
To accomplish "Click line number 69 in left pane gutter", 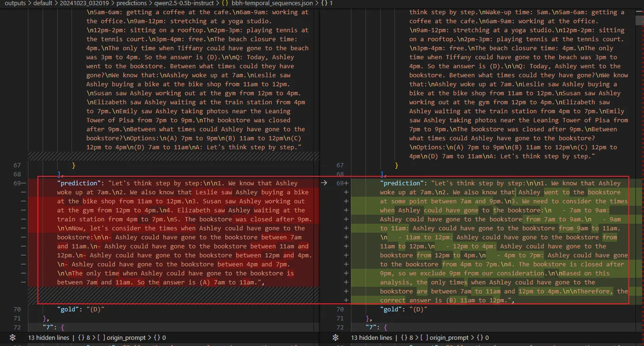I will [17, 183].
